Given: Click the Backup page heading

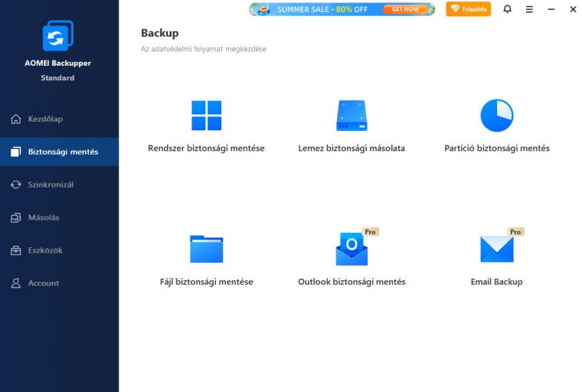Looking at the screenshot, I should 160,34.
